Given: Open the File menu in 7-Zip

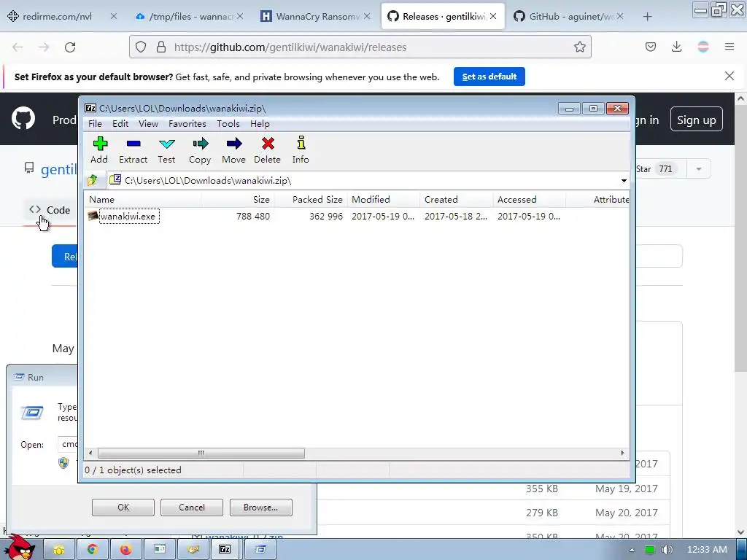Looking at the screenshot, I should point(95,124).
